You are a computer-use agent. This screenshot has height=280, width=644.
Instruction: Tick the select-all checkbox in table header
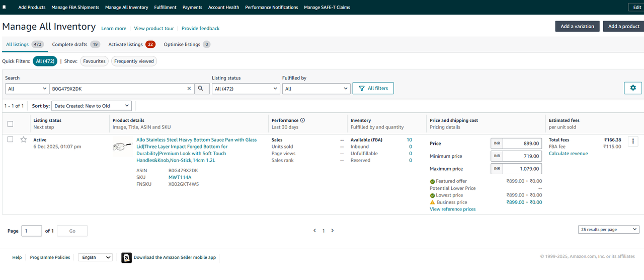coord(10,124)
